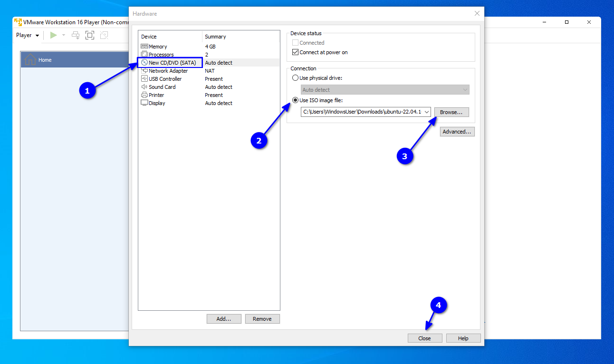Select the Memory device icon

point(144,47)
